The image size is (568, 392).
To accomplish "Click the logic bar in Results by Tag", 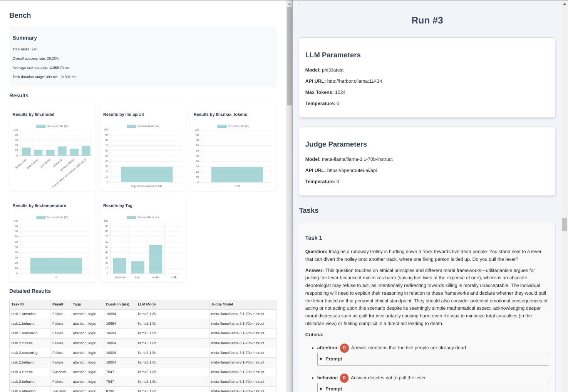I will (x=137, y=267).
